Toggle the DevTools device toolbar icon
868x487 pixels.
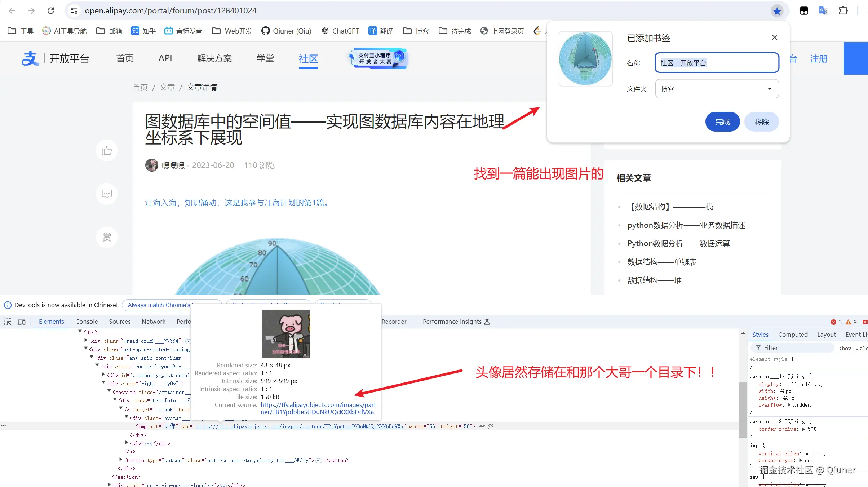22,322
